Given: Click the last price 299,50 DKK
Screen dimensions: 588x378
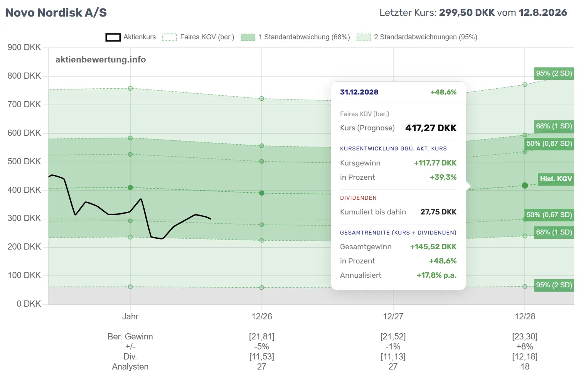Looking at the screenshot, I should point(467,13).
